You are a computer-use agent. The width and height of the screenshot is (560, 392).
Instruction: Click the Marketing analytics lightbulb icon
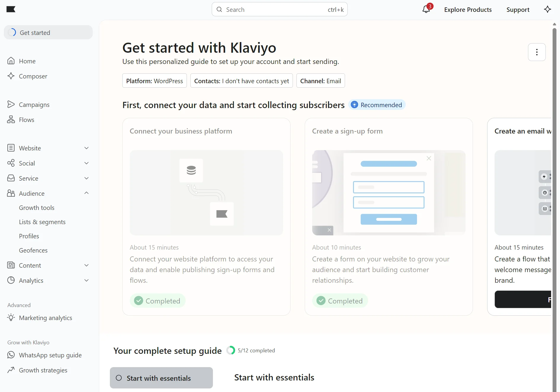[x=11, y=317]
